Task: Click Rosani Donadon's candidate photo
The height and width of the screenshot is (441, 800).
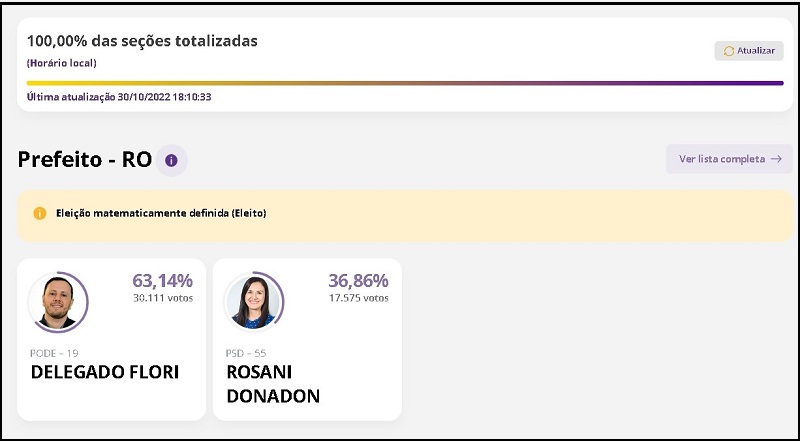Action: [x=253, y=302]
